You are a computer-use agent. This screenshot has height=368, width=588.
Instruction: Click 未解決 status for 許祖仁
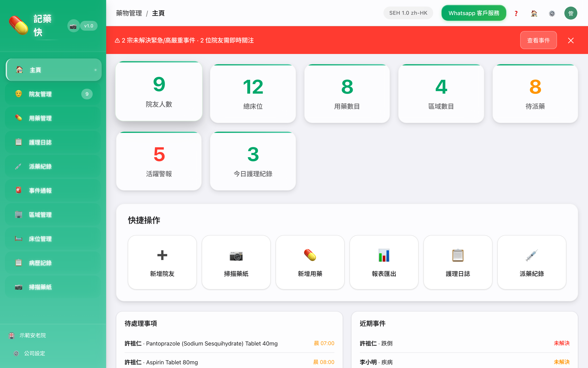click(561, 343)
